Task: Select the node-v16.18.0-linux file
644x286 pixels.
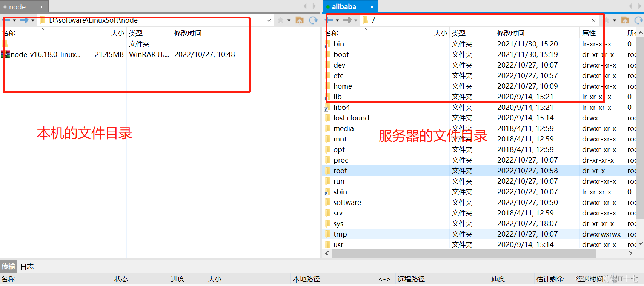Action: point(128,54)
